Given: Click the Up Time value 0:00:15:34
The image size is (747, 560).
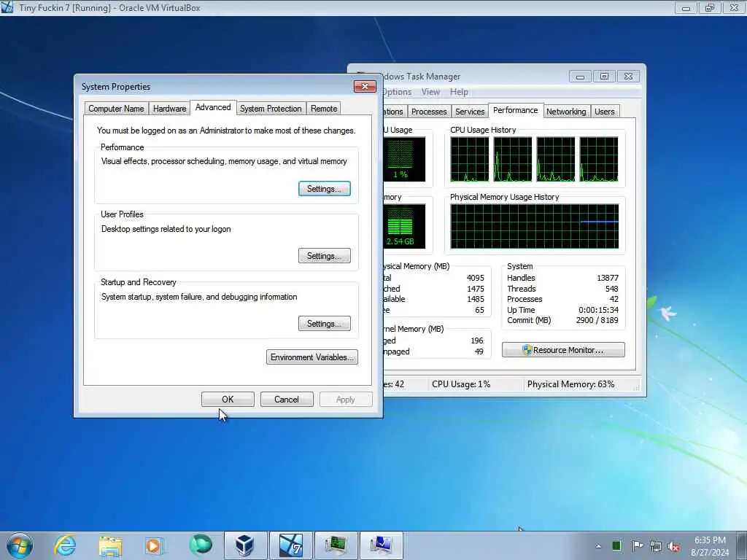Looking at the screenshot, I should [x=598, y=310].
